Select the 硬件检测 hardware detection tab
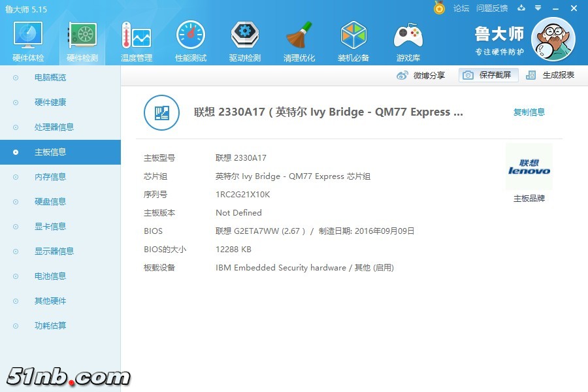 tap(82, 41)
